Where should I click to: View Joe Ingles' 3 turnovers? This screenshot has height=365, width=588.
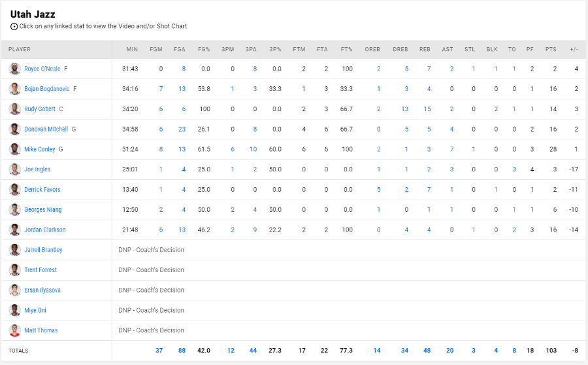514,169
